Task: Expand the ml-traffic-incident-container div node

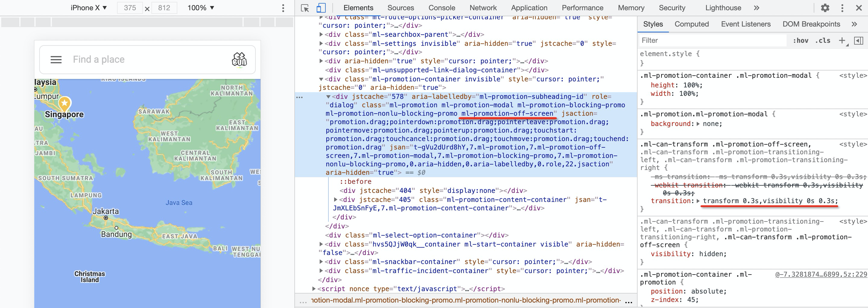Action: [321, 271]
